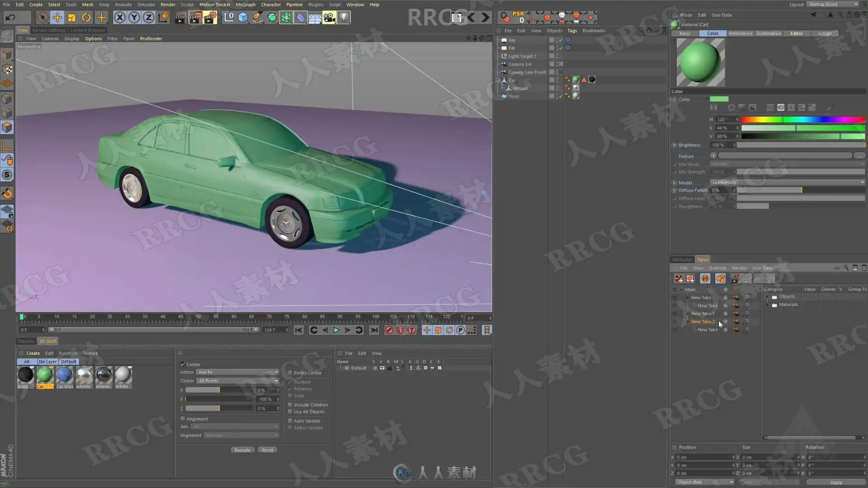Click the Apply button in coordinates

point(836,483)
